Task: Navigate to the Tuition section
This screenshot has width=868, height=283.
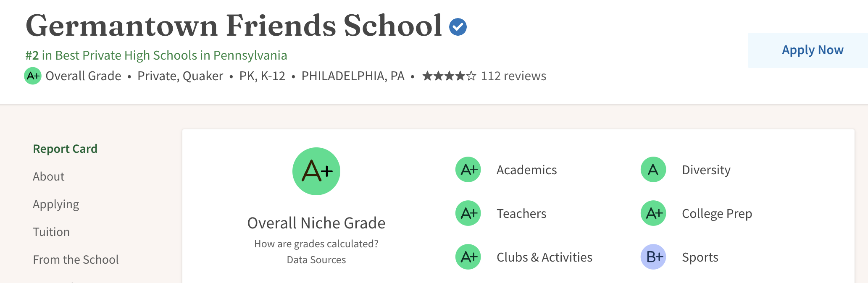Action: (51, 232)
